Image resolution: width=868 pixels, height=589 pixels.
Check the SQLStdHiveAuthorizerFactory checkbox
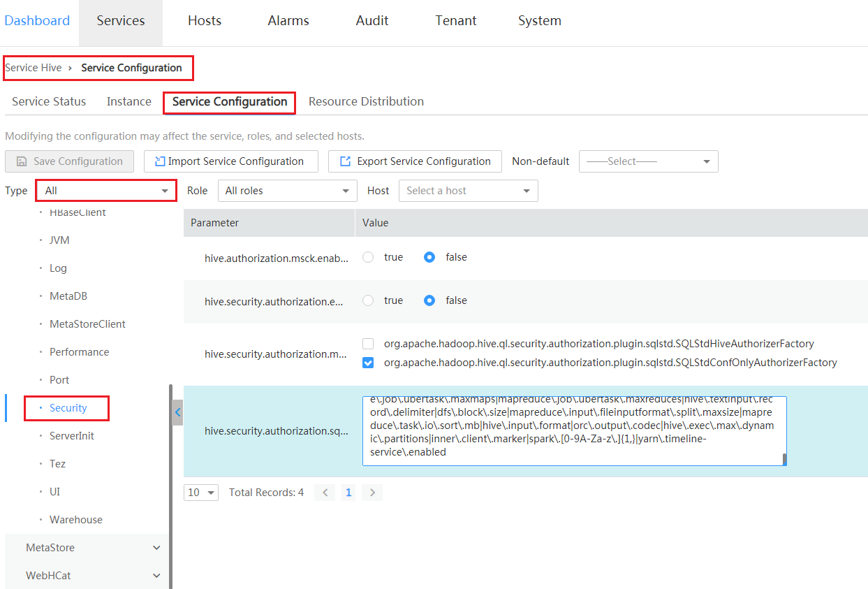368,344
